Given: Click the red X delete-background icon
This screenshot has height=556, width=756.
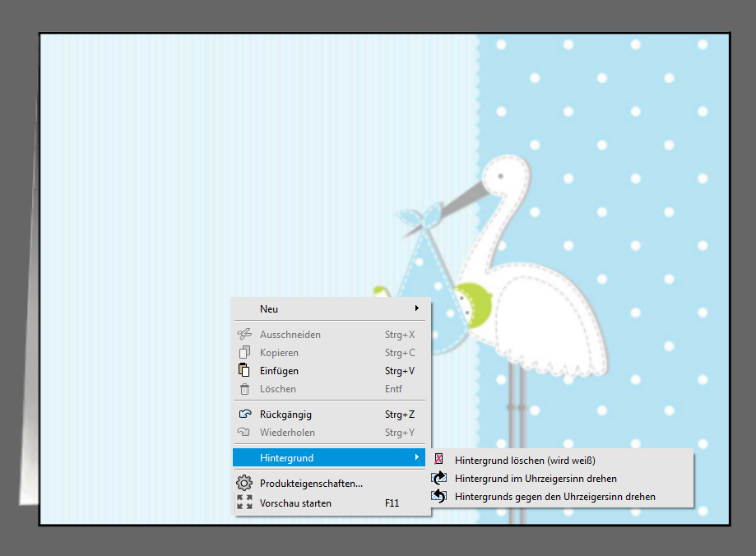Looking at the screenshot, I should [438, 459].
